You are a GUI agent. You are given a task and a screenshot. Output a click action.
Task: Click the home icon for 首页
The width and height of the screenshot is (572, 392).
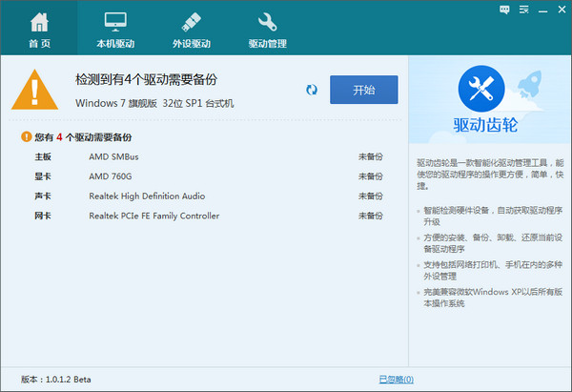tap(39, 21)
